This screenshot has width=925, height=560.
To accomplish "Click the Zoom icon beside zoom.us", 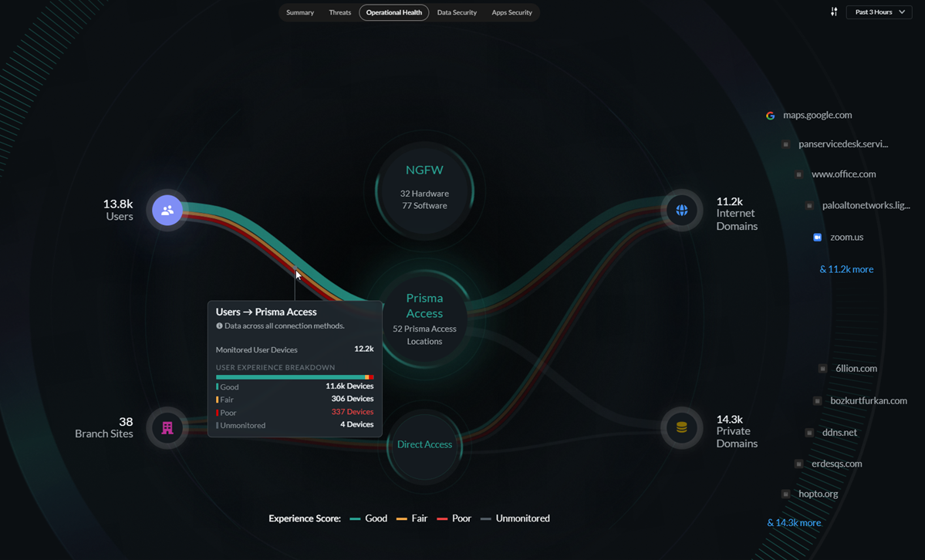I will pyautogui.click(x=817, y=238).
